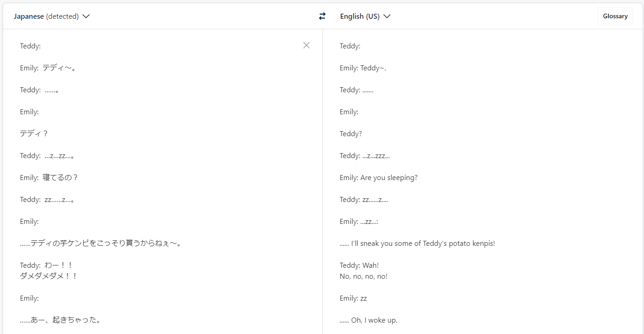Click the translated line "No, no, no, no!"
The width and height of the screenshot is (644, 334).
364,276
